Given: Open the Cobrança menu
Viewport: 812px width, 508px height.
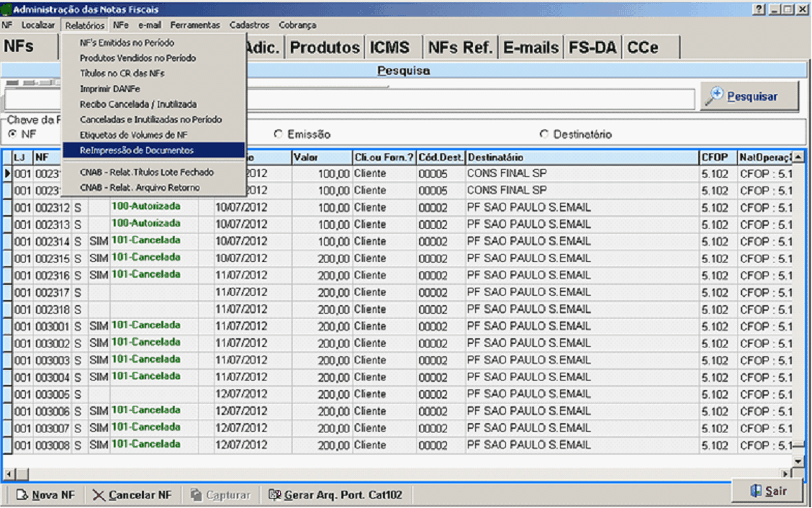Looking at the screenshot, I should click(x=297, y=25).
